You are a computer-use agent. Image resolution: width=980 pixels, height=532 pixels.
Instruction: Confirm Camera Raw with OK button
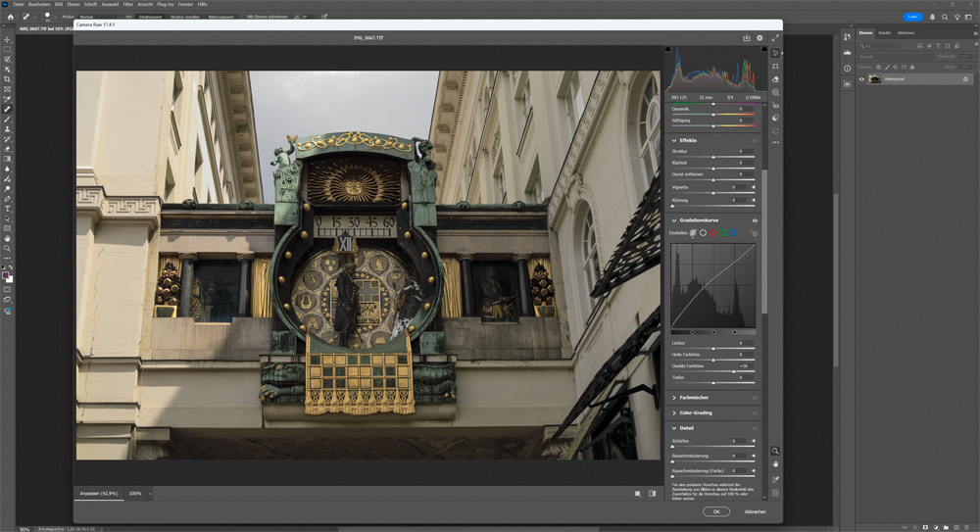tap(716, 511)
